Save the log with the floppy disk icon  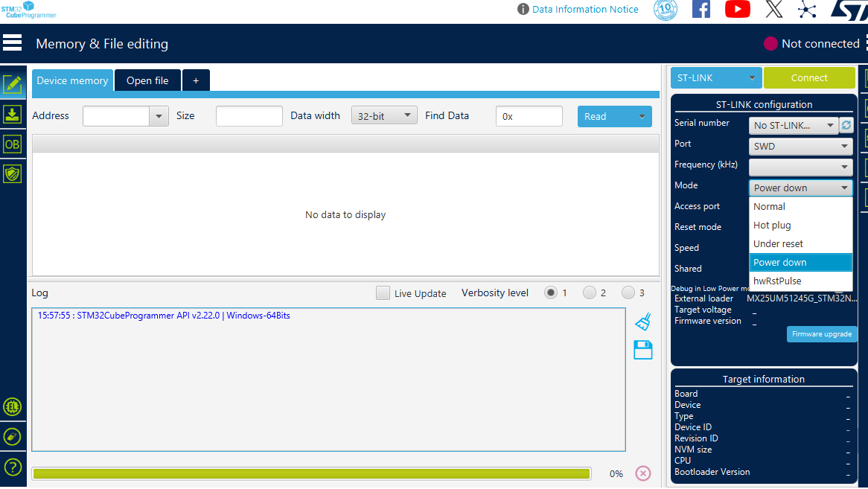(642, 350)
